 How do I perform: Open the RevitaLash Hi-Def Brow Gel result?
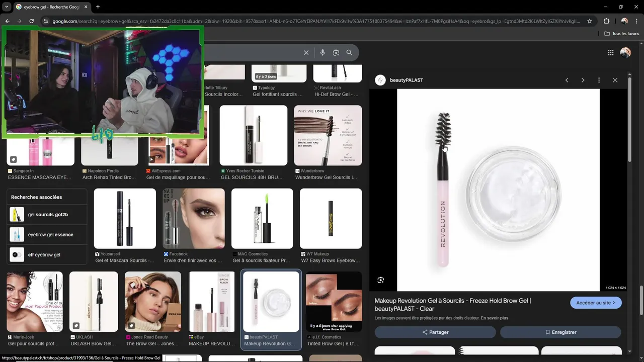(x=337, y=80)
